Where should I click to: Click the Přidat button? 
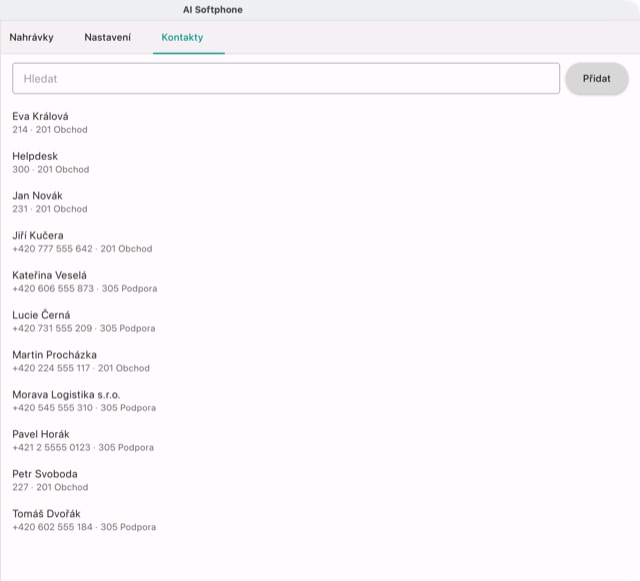(596, 78)
